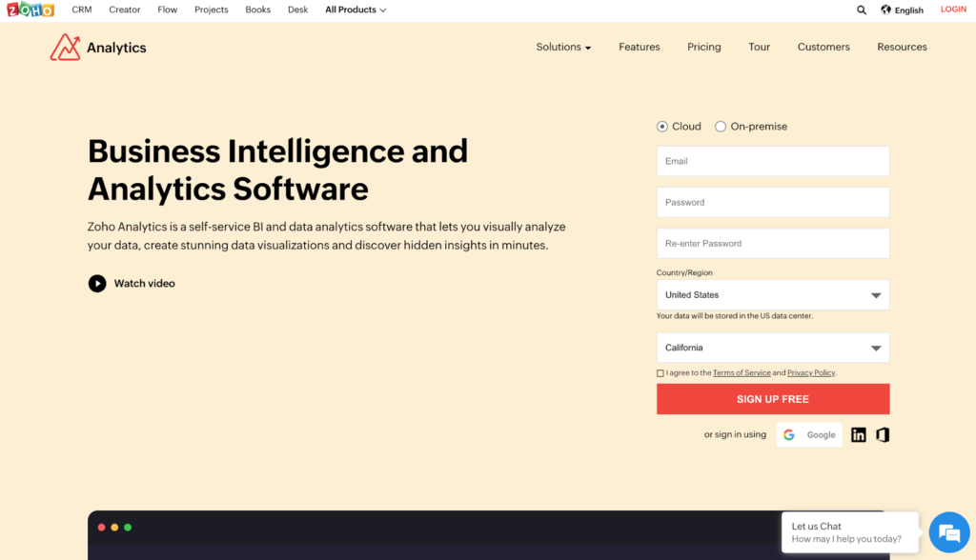Image resolution: width=976 pixels, height=560 pixels.
Task: Sign in using the LinkedIn icon
Action: [x=859, y=435]
